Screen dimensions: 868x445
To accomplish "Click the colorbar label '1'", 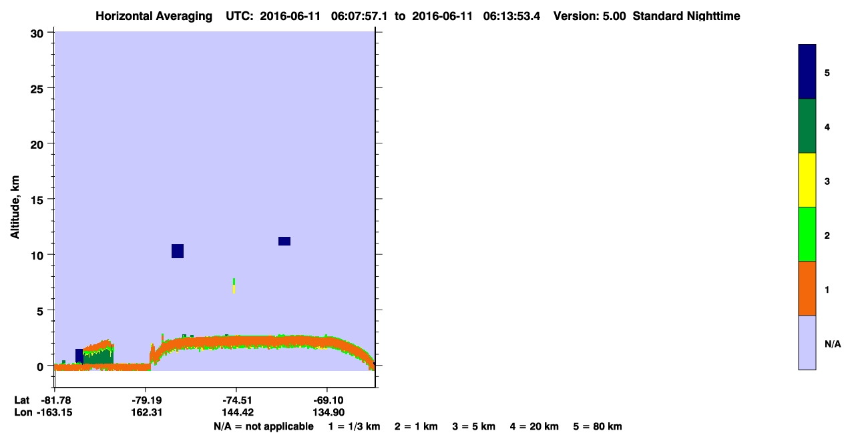I will pyautogui.click(x=827, y=290).
